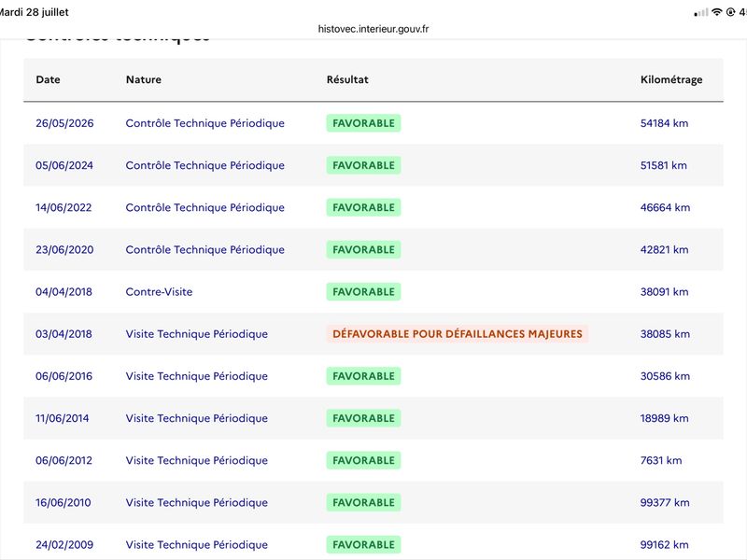Click the FAVORABLE badge for 11/06/2014
The image size is (747, 560).
[x=363, y=418]
